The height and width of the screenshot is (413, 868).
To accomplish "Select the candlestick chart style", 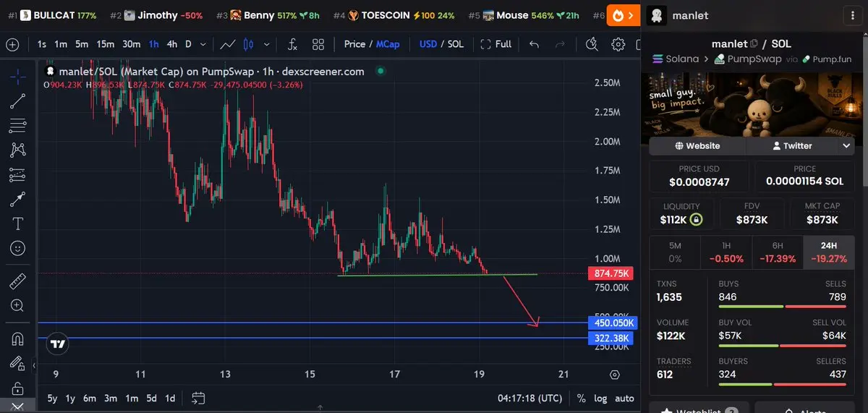I will [x=248, y=44].
